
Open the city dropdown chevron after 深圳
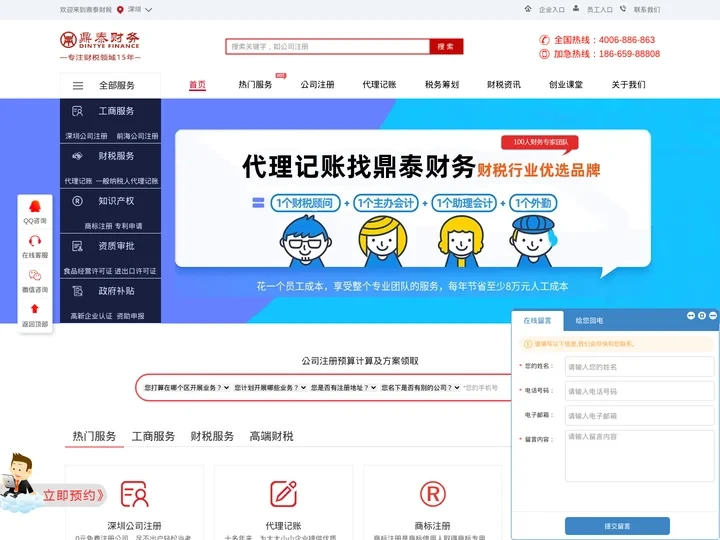pyautogui.click(x=148, y=10)
